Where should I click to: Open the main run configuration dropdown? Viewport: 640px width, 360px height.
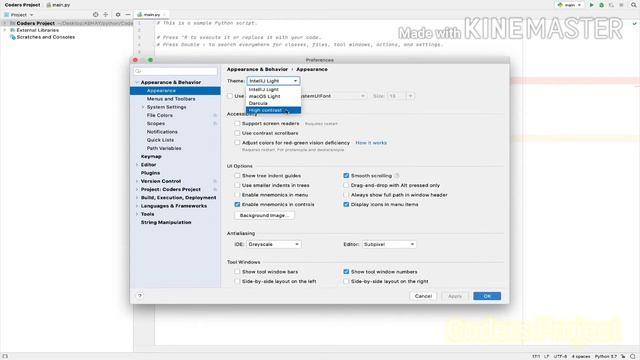click(x=569, y=5)
